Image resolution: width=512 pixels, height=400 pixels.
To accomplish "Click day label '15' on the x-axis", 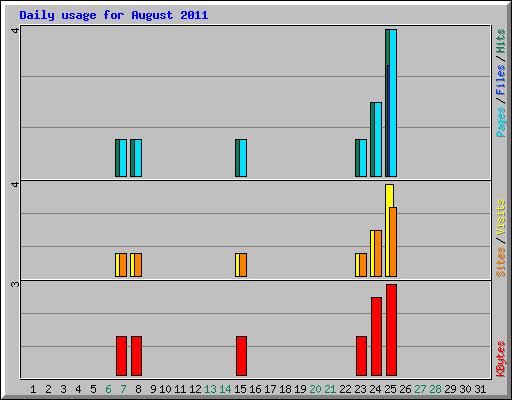I will coord(240,389).
